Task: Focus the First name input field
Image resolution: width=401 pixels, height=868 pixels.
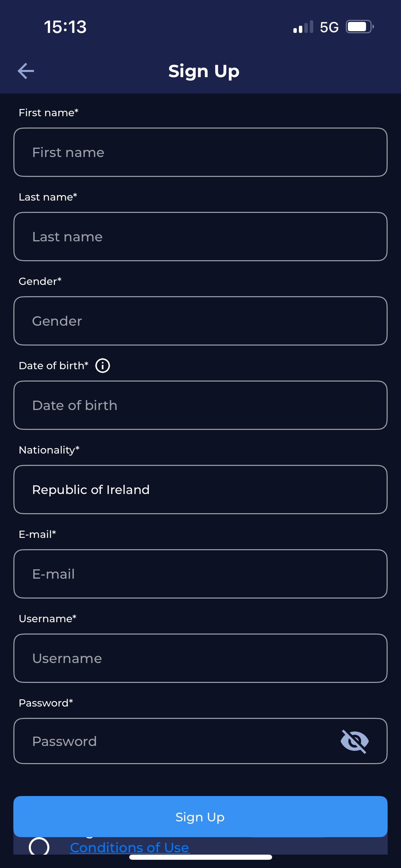Action: coord(200,152)
